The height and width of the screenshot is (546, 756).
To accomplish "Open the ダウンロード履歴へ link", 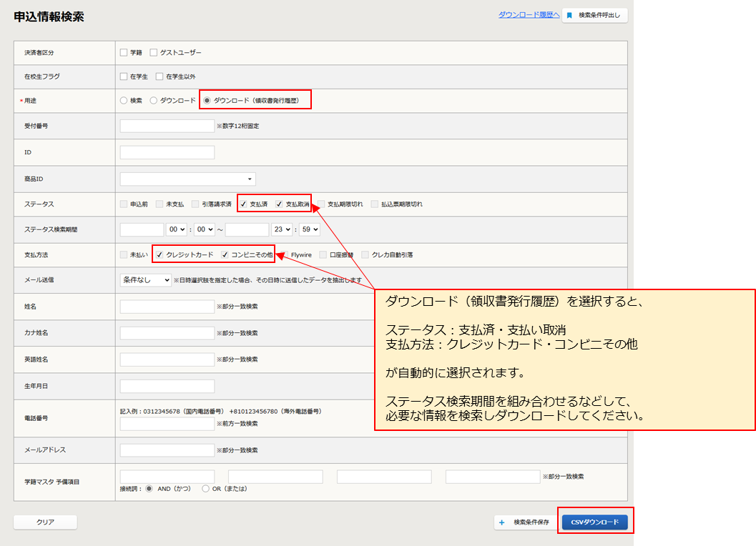I will pyautogui.click(x=529, y=14).
